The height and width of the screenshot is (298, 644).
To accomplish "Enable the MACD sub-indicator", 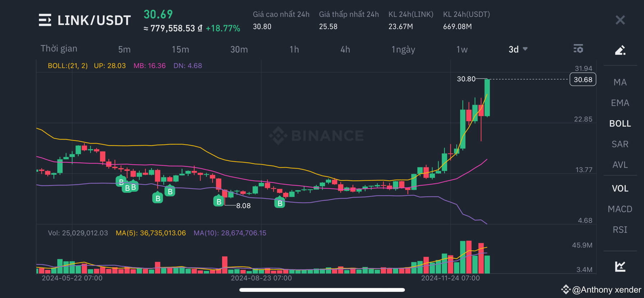I will [x=620, y=209].
